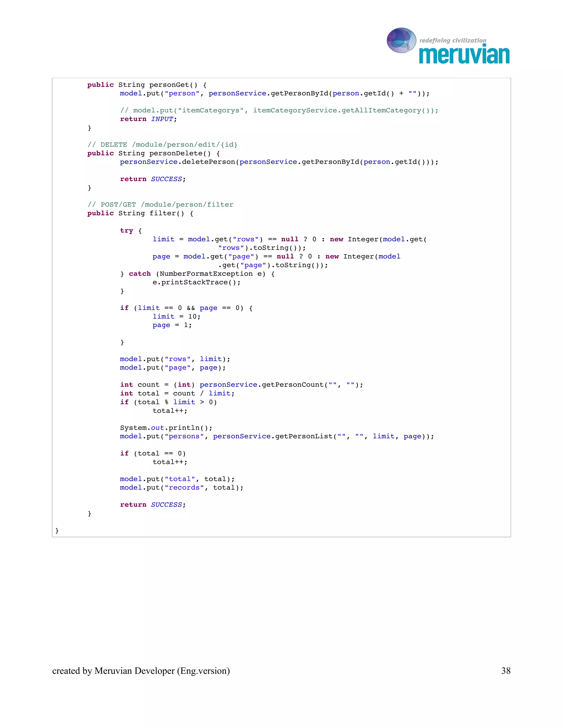The height and width of the screenshot is (728, 563).
Task: Click the commented itemCategorys model.put line
Action: click(x=279, y=110)
